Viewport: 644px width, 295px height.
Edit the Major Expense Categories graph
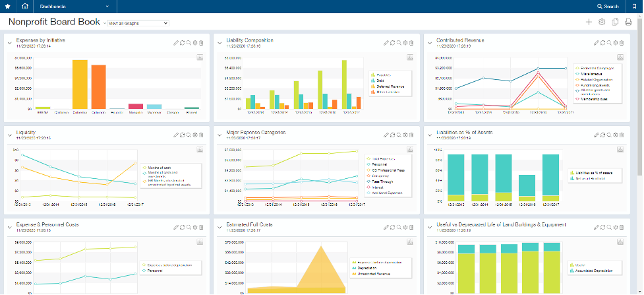click(386, 135)
